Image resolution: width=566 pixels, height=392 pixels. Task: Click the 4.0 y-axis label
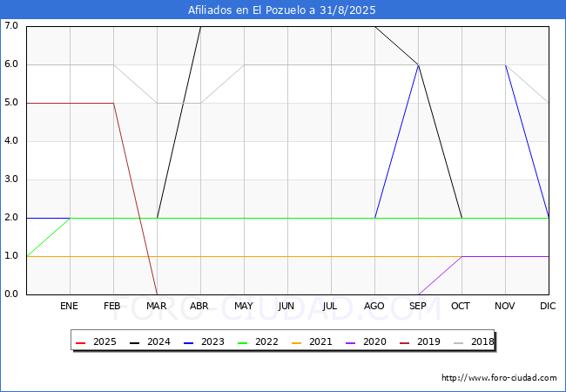[x=11, y=141]
